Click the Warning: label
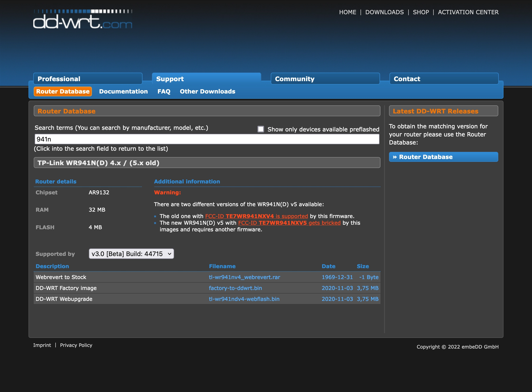The height and width of the screenshot is (392, 532). (x=167, y=192)
